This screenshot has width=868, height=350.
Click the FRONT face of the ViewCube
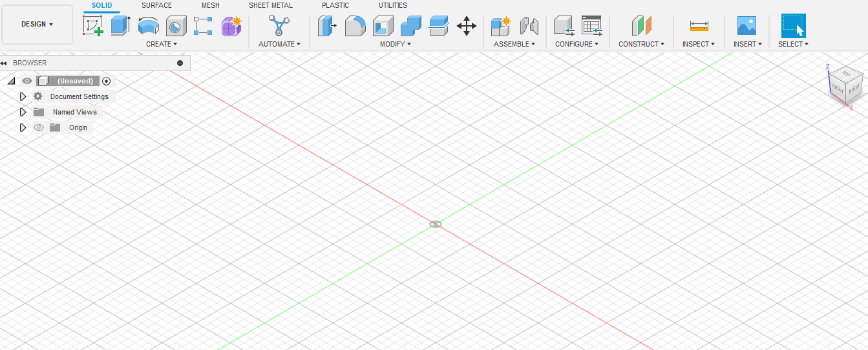point(838,90)
